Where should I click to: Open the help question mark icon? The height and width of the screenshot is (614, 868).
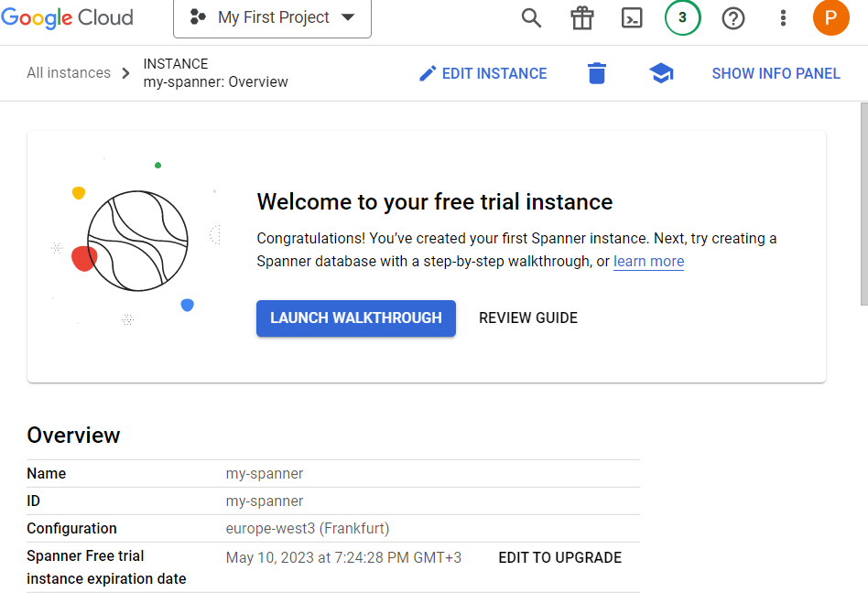pyautogui.click(x=732, y=18)
